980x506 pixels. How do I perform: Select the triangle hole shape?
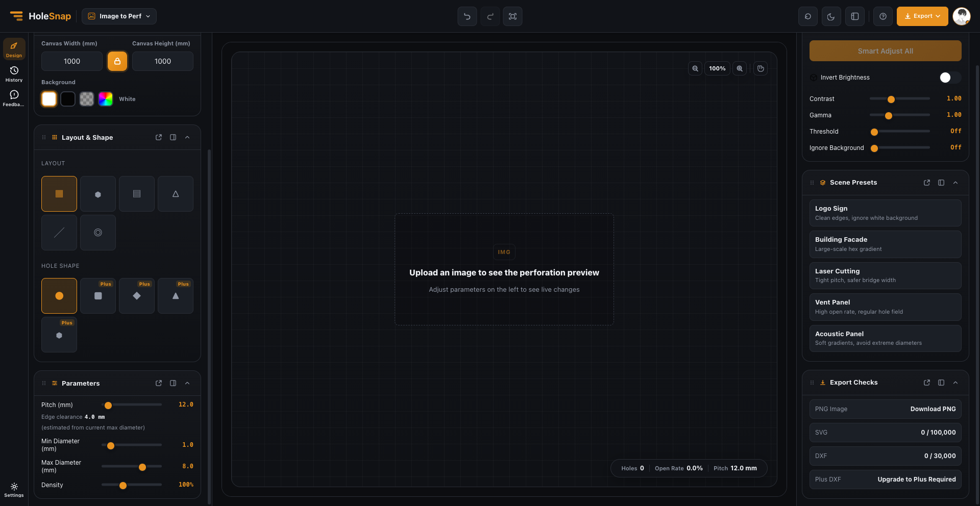tap(176, 296)
